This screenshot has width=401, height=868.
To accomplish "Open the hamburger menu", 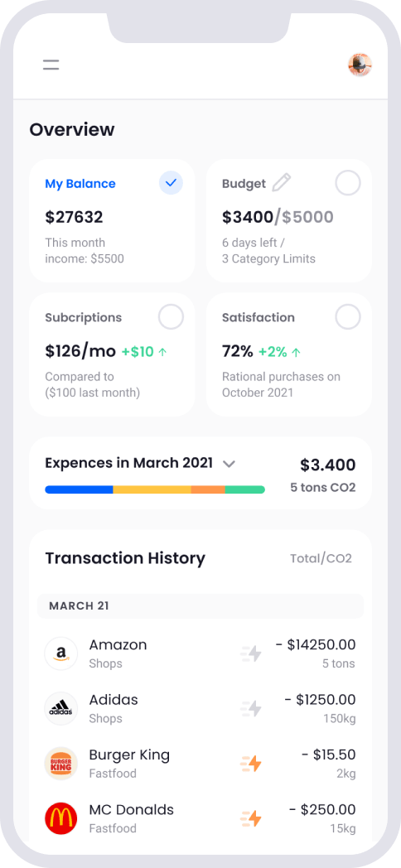I will pyautogui.click(x=51, y=65).
